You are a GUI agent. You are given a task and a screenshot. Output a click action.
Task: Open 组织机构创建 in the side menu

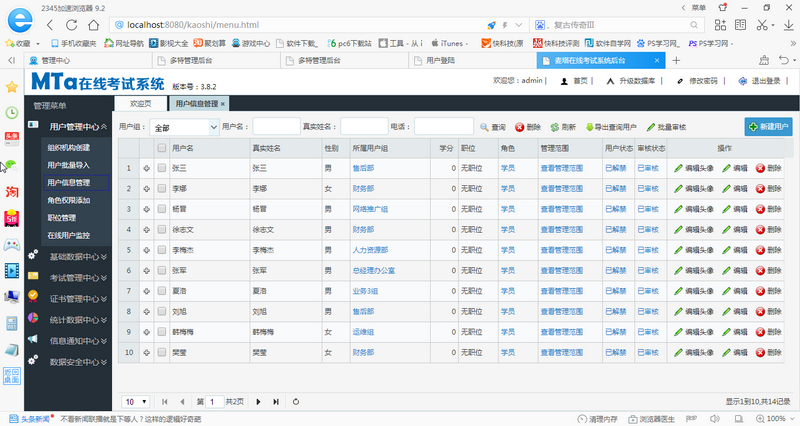69,147
